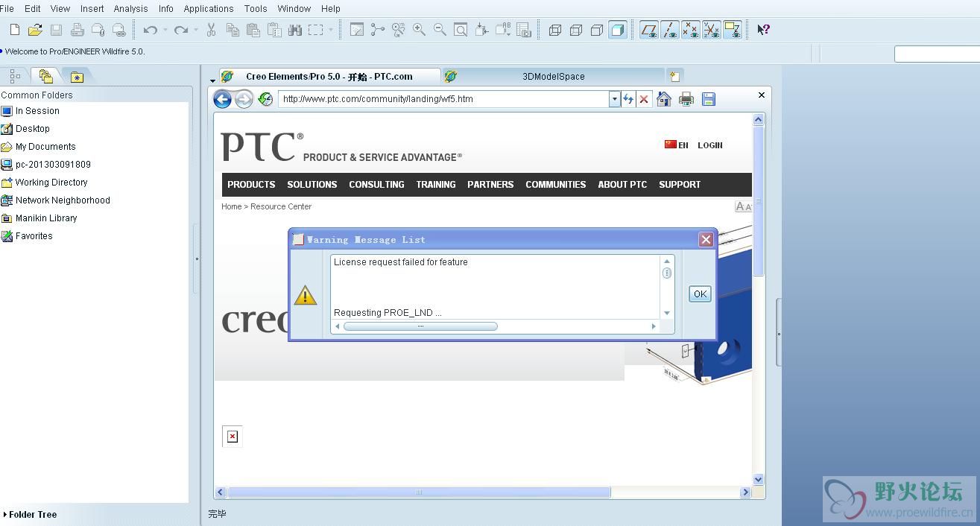The image size is (980, 526).
Task: Click SUPPORT in PTC navigation bar
Action: (x=680, y=185)
